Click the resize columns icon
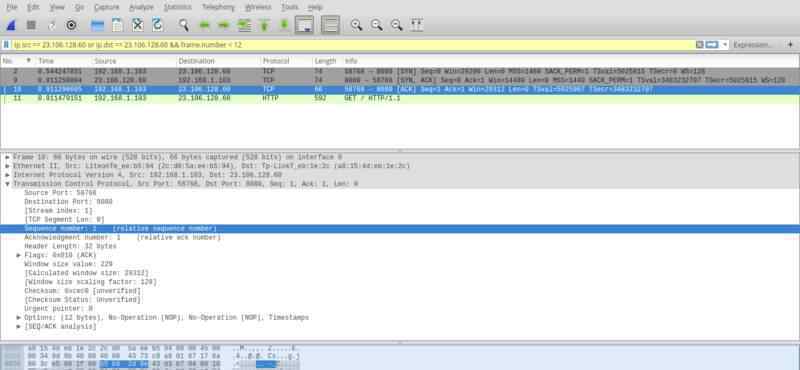 pyautogui.click(x=417, y=25)
